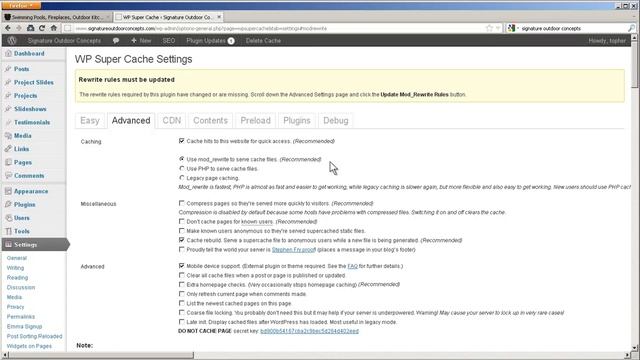
Task: Click Delete Cache in admin bar
Action: [263, 40]
